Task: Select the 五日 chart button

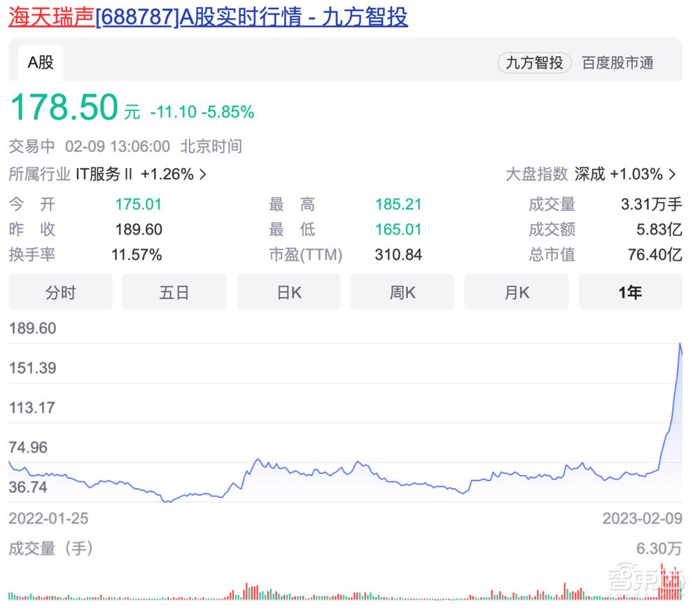Action: point(174,292)
